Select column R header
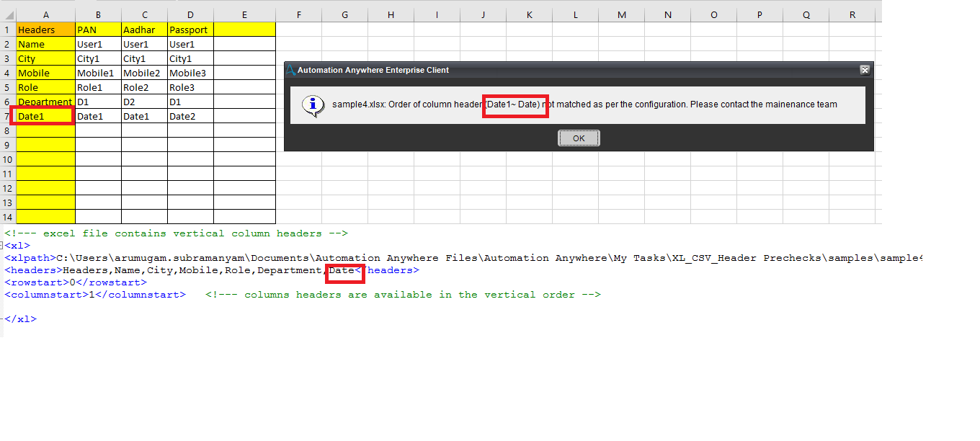The image size is (980, 441). pos(852,14)
